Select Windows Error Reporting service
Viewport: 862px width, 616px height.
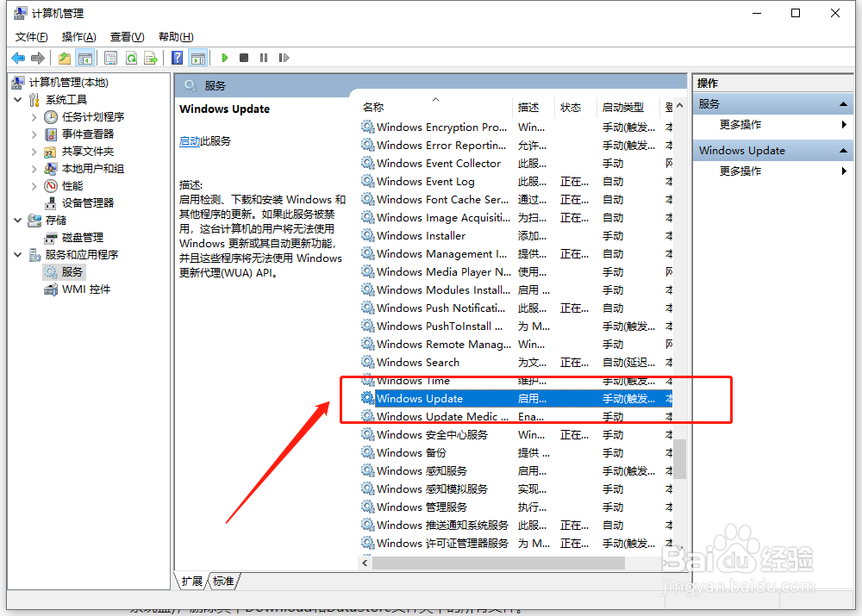[515, 146]
